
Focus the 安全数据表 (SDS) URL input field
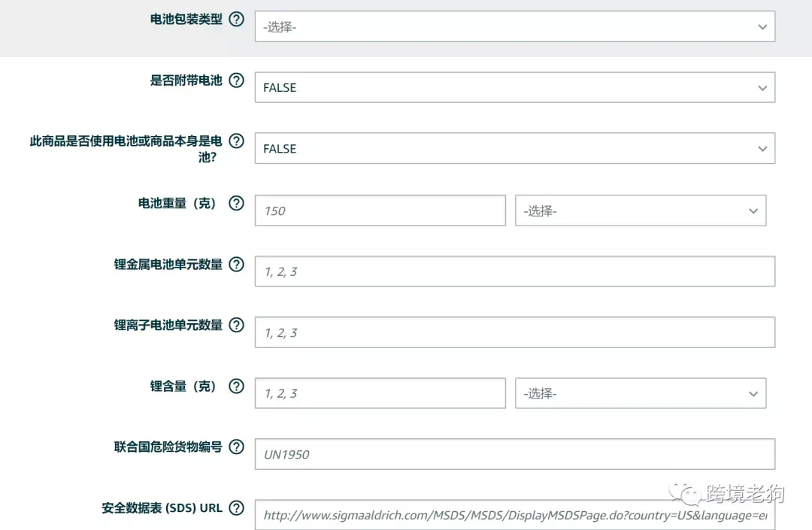[x=515, y=514]
